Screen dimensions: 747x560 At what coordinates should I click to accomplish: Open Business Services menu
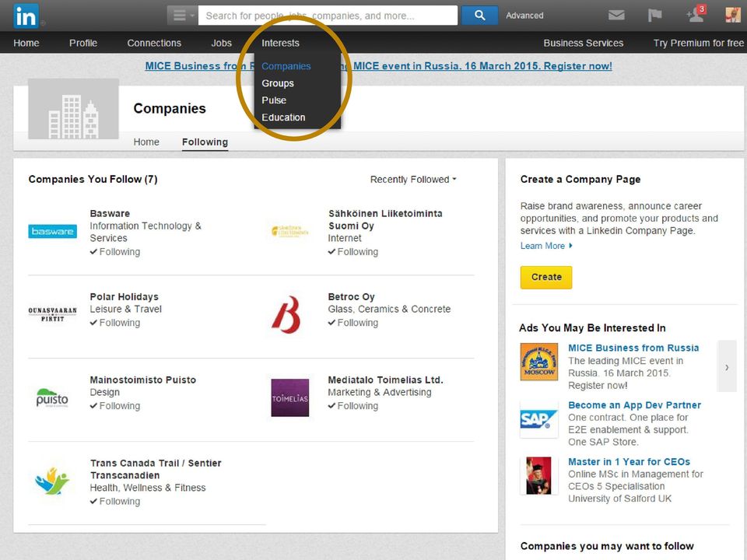click(583, 43)
